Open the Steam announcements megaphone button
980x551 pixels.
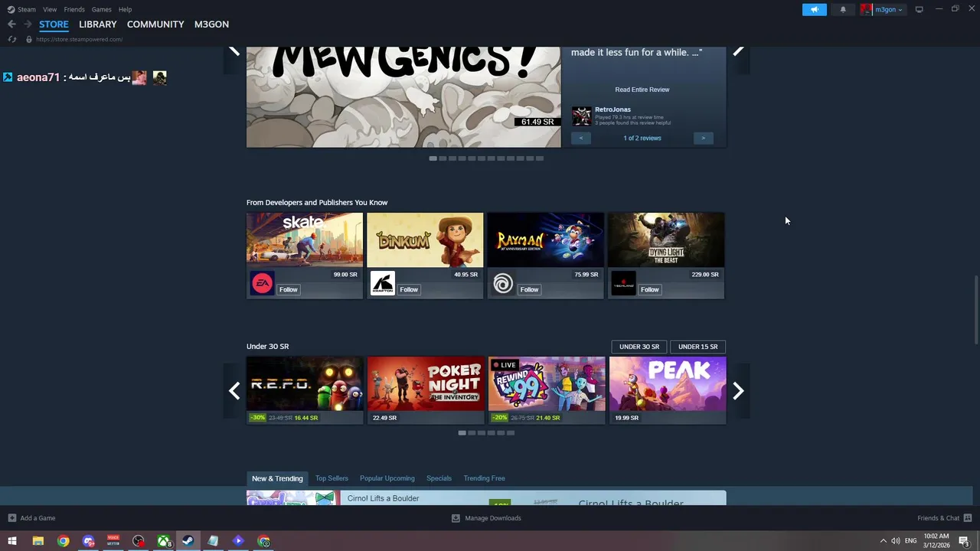pos(815,9)
